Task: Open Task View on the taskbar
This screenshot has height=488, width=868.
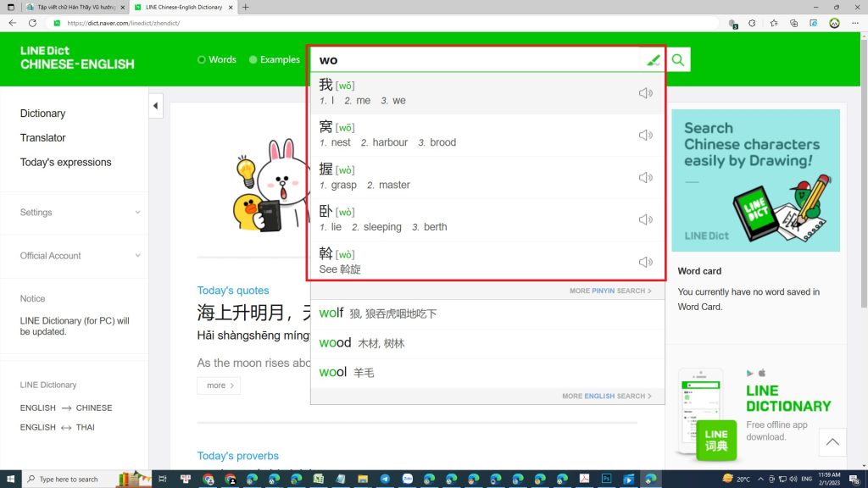Action: (162, 480)
